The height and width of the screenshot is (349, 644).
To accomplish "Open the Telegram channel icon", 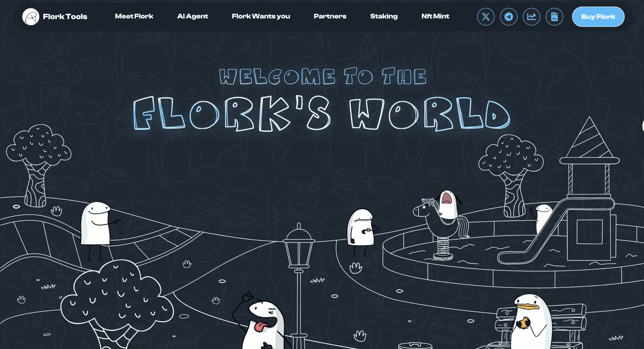I will click(x=509, y=17).
